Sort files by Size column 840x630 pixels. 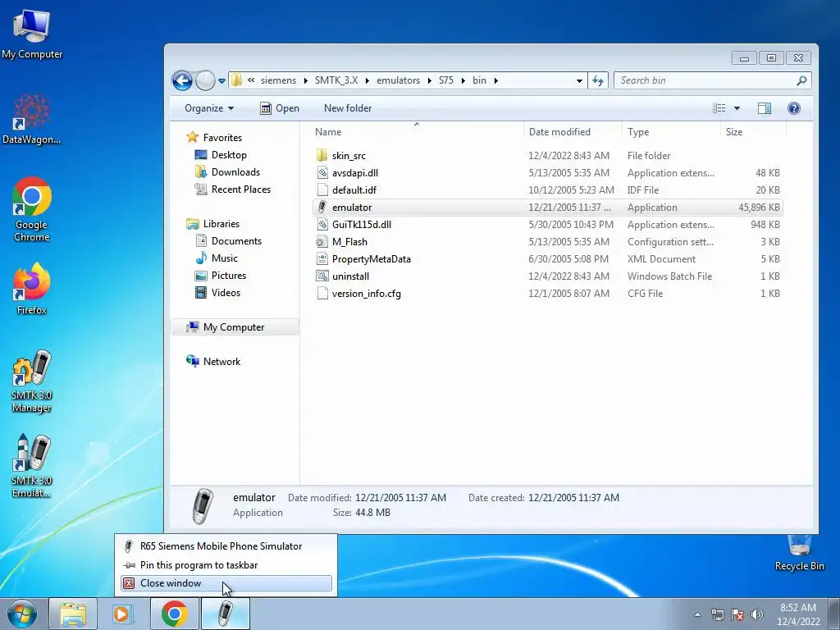coord(753,132)
